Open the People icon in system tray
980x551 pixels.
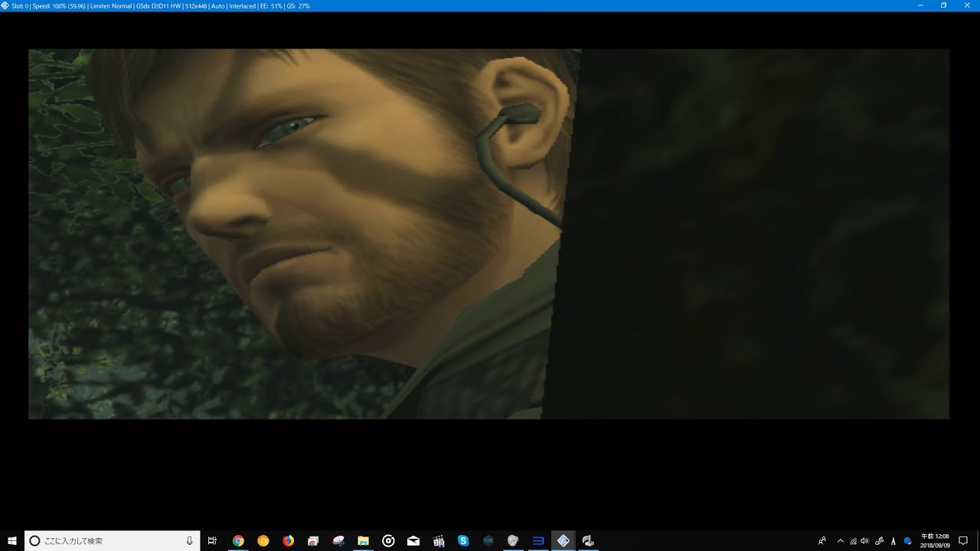pyautogui.click(x=822, y=541)
